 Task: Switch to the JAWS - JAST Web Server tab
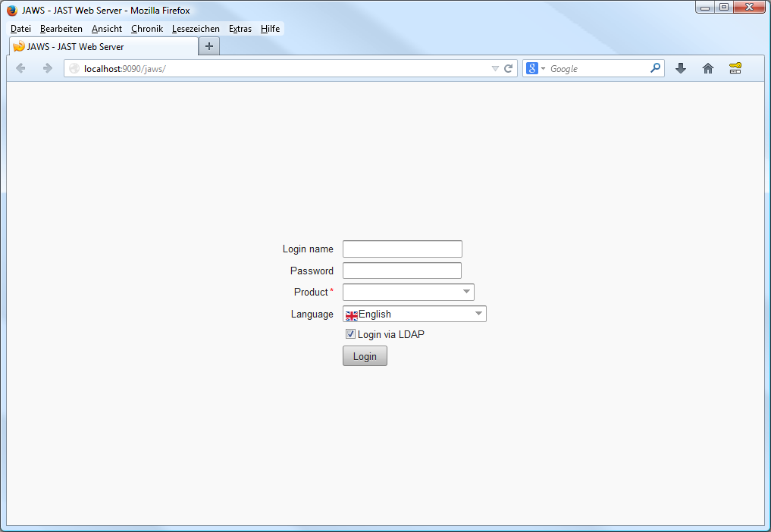point(91,45)
